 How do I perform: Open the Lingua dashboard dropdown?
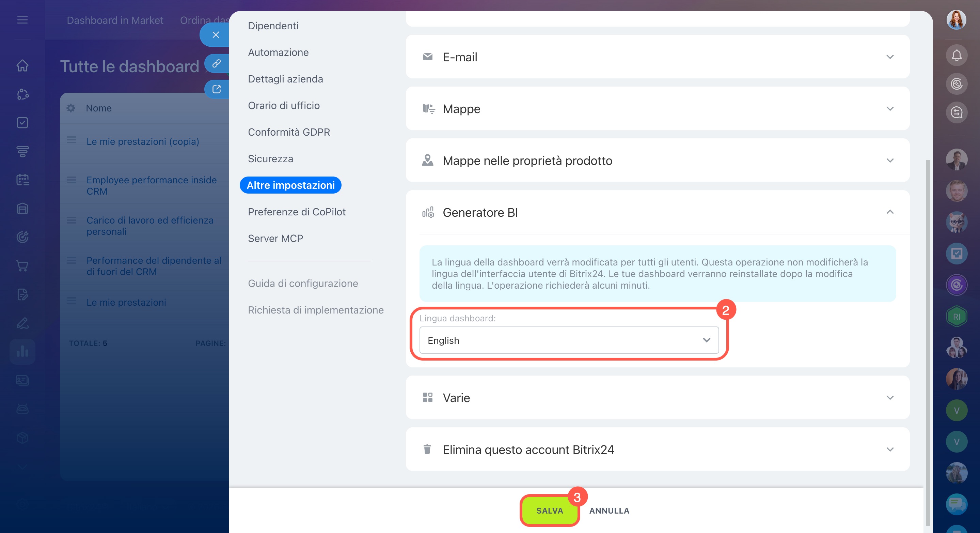pyautogui.click(x=569, y=340)
